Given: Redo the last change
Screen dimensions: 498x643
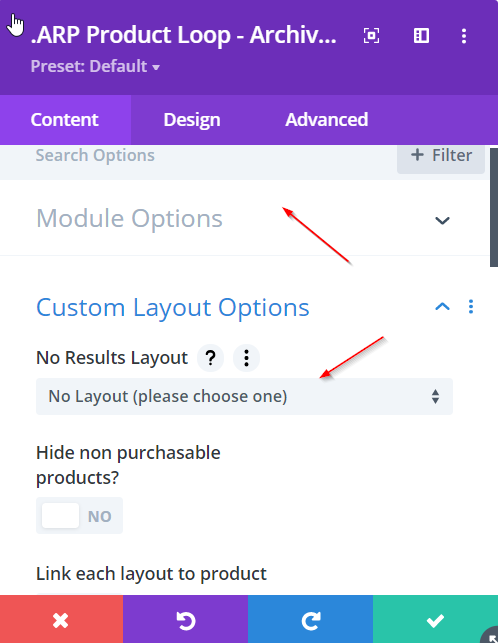Looking at the screenshot, I should pyautogui.click(x=311, y=619).
